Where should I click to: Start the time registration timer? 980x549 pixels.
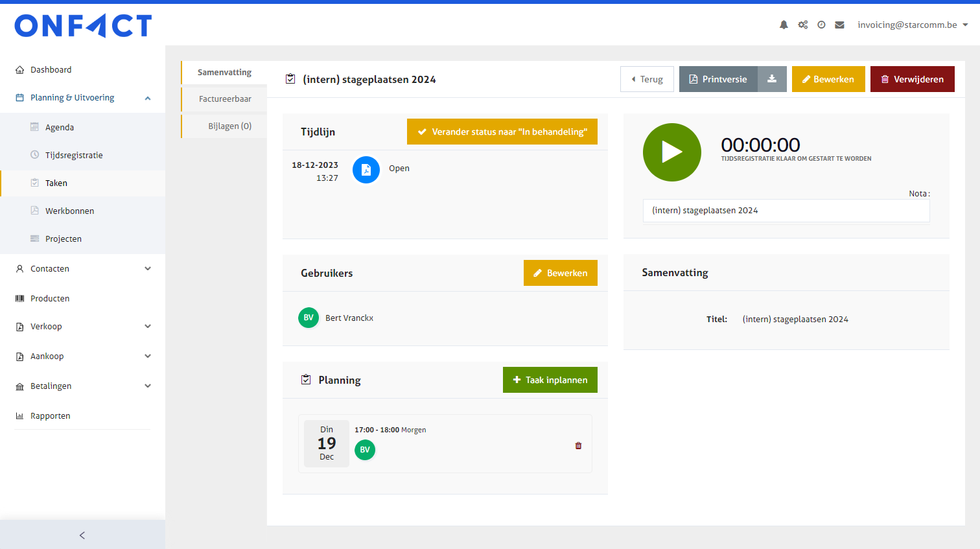[x=671, y=152]
